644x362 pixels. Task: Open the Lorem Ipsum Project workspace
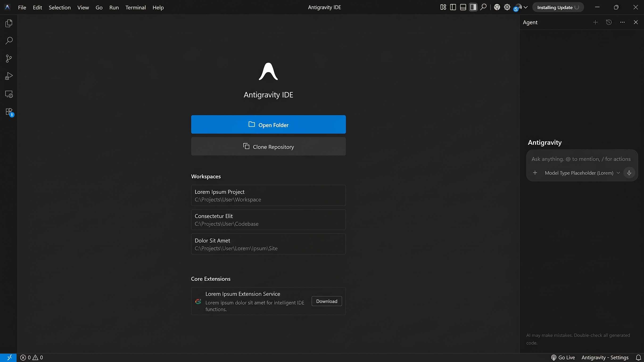(268, 195)
